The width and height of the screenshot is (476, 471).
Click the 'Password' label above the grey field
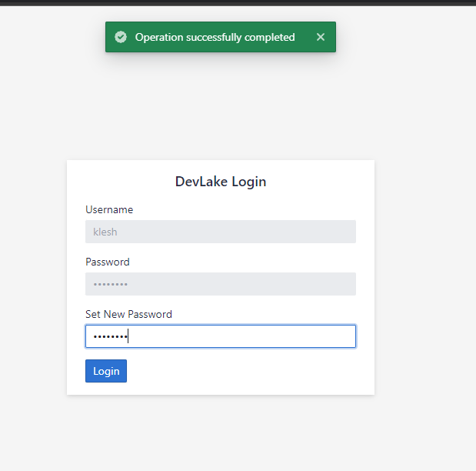[x=108, y=262]
